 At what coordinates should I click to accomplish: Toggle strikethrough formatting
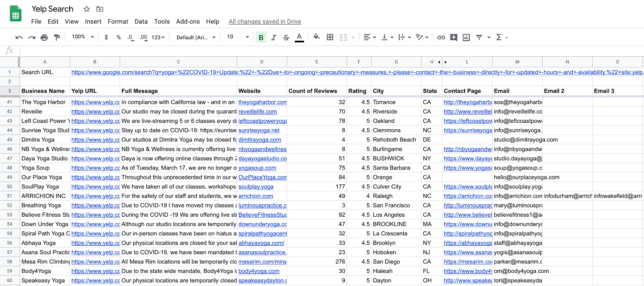[286, 37]
